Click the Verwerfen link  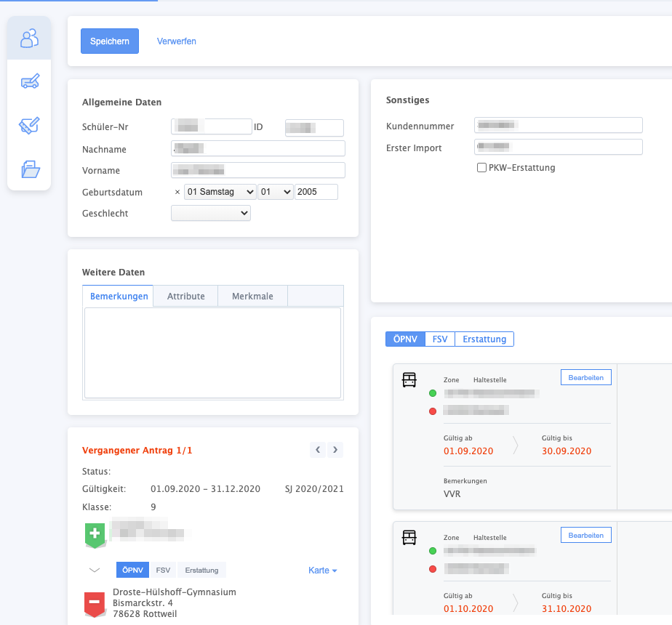[177, 41]
